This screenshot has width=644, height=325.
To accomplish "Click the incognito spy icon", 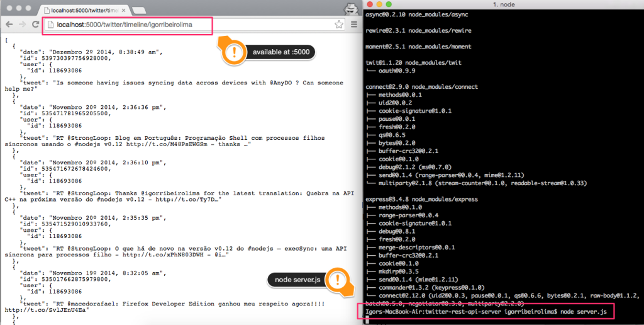I will tap(351, 9).
